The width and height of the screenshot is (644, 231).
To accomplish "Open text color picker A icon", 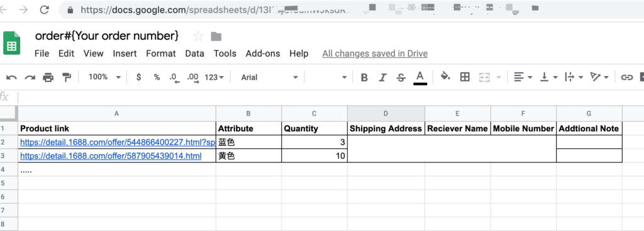I will tap(419, 77).
